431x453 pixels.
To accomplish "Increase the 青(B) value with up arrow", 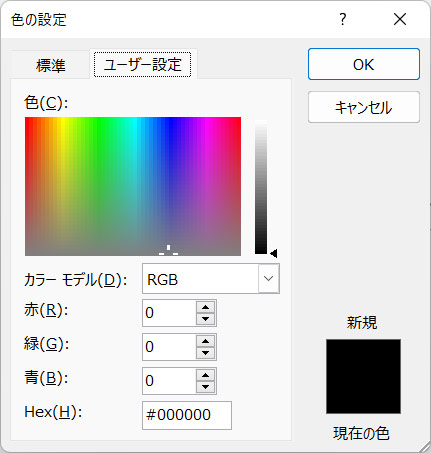I will [x=205, y=375].
